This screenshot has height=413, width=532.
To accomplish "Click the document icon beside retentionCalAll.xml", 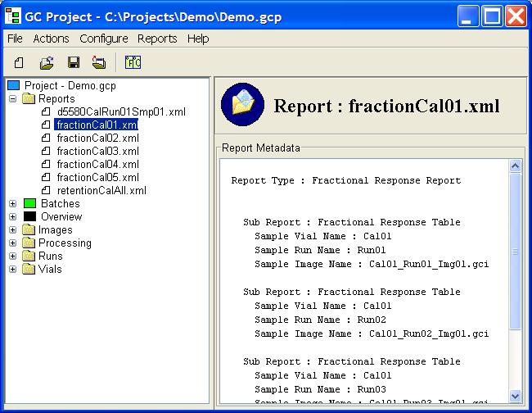I will pyautogui.click(x=46, y=190).
